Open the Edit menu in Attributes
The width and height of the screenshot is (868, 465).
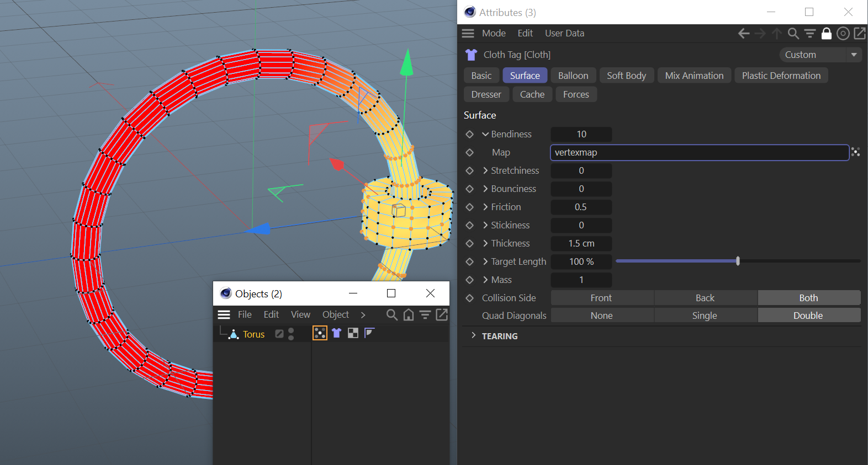[525, 33]
